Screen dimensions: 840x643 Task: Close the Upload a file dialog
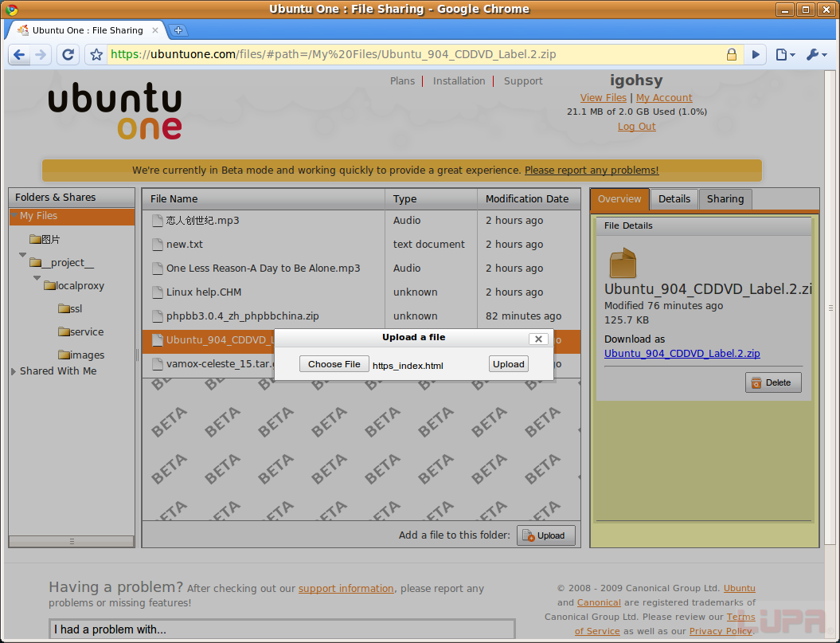point(538,339)
